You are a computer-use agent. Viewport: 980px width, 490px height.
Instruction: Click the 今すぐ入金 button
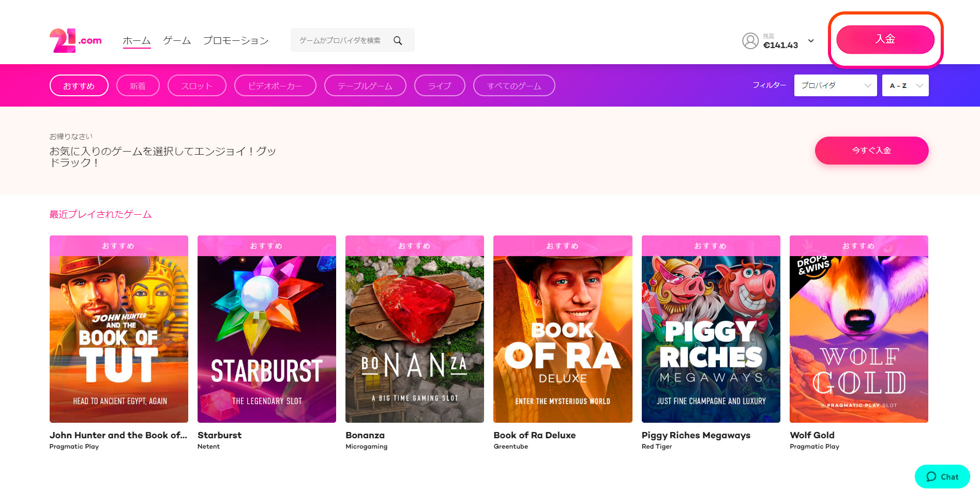click(871, 151)
